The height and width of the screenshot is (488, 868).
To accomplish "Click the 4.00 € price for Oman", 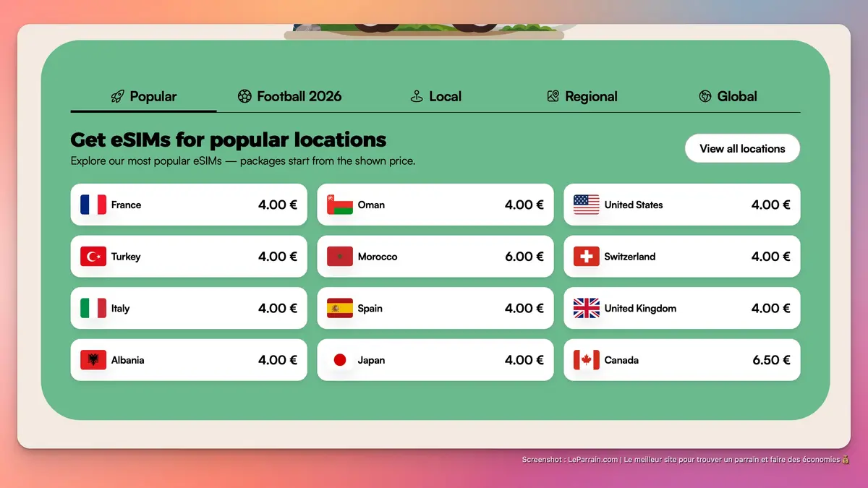I will [x=524, y=205].
